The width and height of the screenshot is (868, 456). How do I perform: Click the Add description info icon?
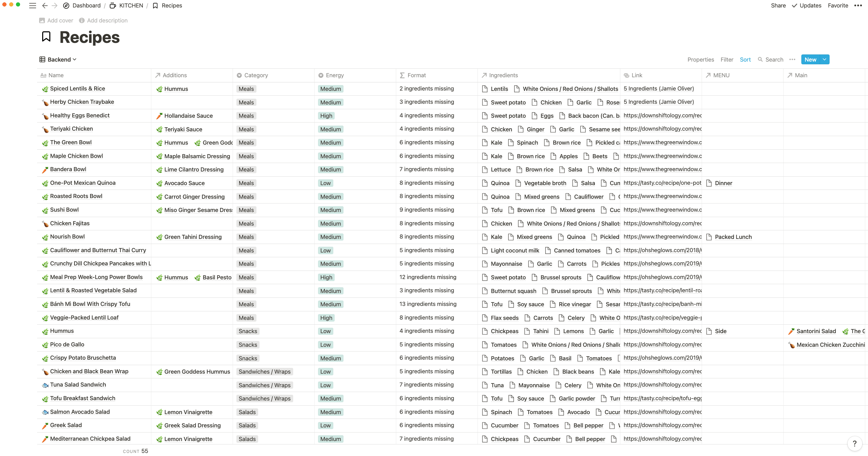(x=82, y=20)
